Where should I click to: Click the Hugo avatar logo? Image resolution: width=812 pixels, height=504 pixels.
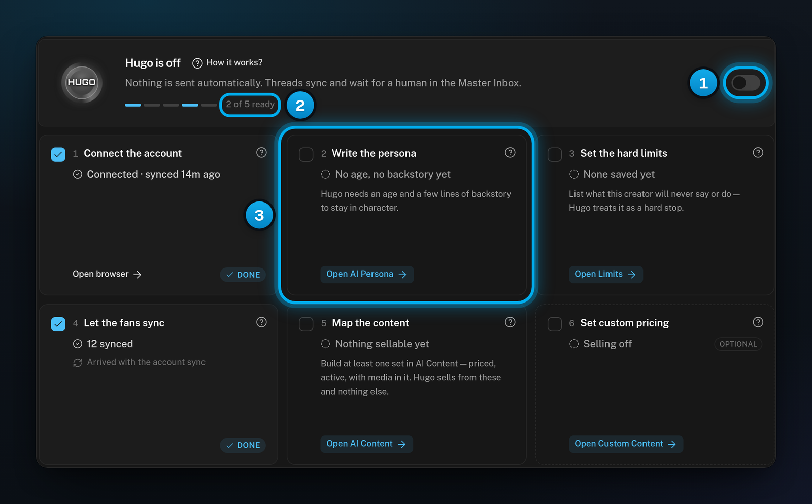pyautogui.click(x=82, y=82)
